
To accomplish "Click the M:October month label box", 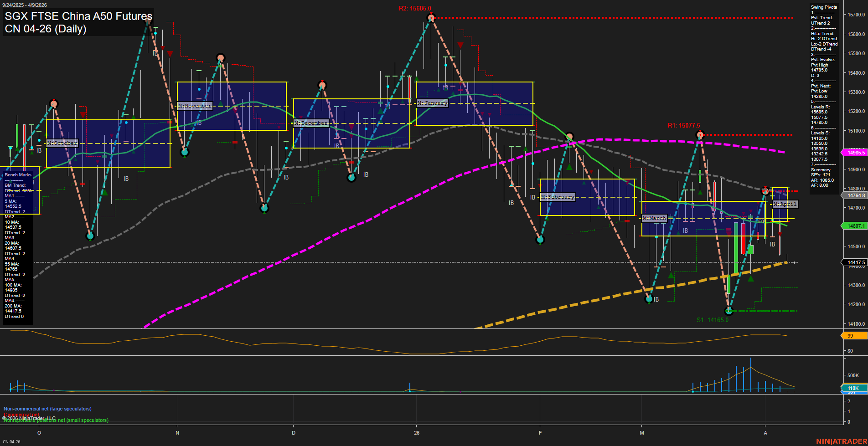I will [x=62, y=143].
